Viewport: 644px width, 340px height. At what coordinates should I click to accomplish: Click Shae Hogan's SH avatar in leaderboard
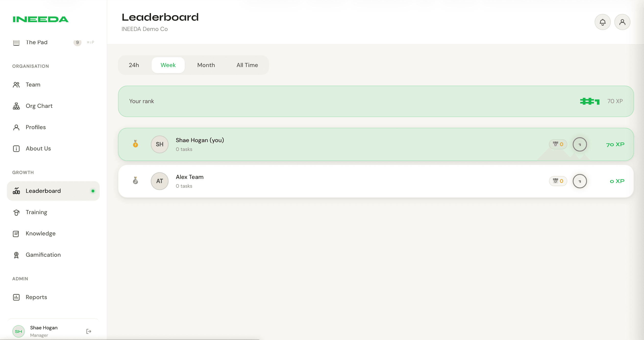[x=160, y=144]
